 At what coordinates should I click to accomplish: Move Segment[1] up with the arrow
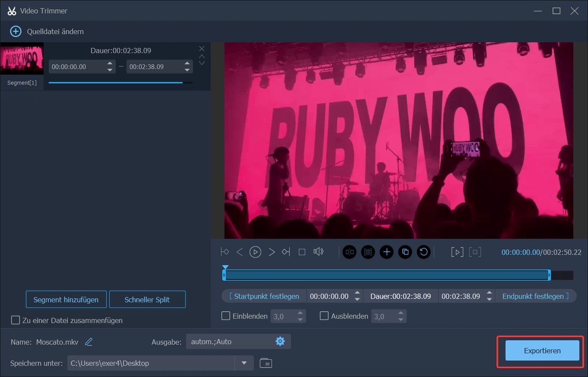(202, 56)
